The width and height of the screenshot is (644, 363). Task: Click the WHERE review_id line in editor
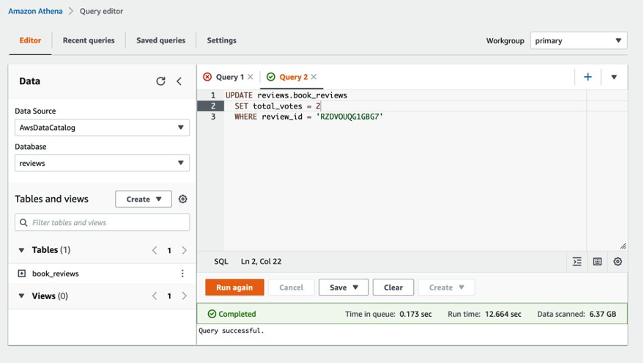pos(308,117)
